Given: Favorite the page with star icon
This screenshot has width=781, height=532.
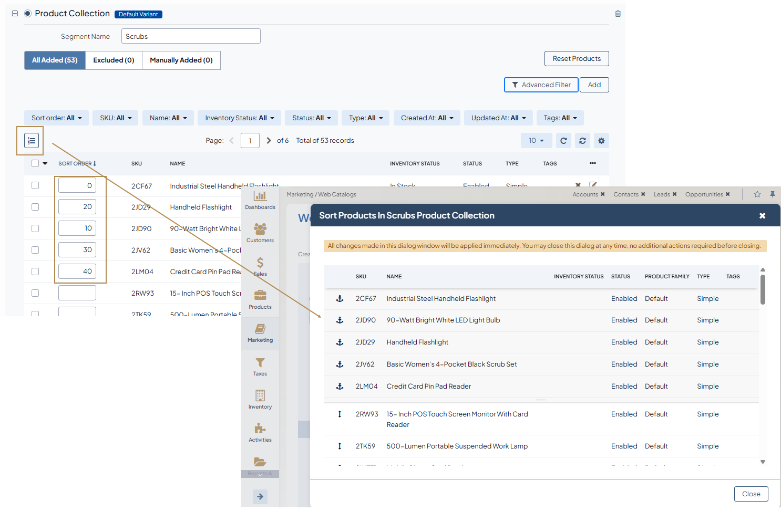Looking at the screenshot, I should coord(757,194).
